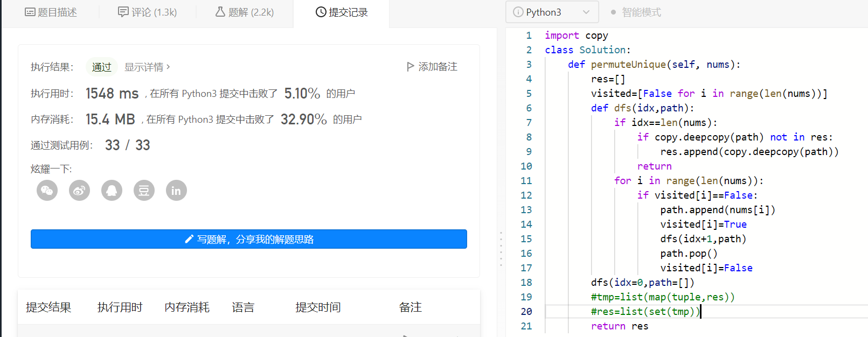
Task: Share result via QQ icon
Action: click(x=112, y=191)
